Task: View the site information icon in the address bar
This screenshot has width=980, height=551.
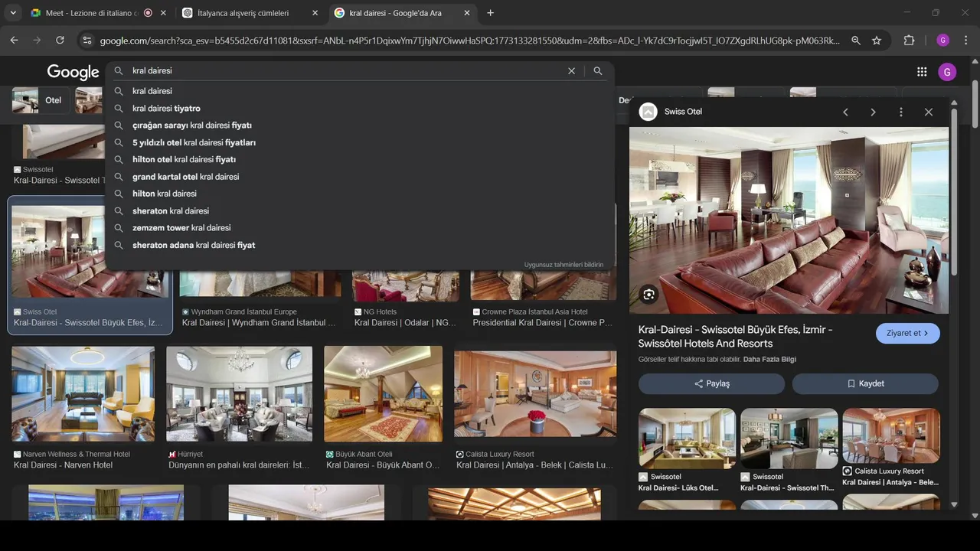Action: (x=87, y=41)
